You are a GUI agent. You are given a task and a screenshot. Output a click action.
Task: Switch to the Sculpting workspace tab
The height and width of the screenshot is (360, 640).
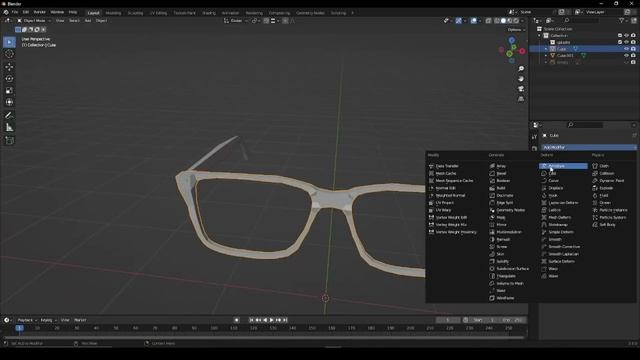point(135,13)
